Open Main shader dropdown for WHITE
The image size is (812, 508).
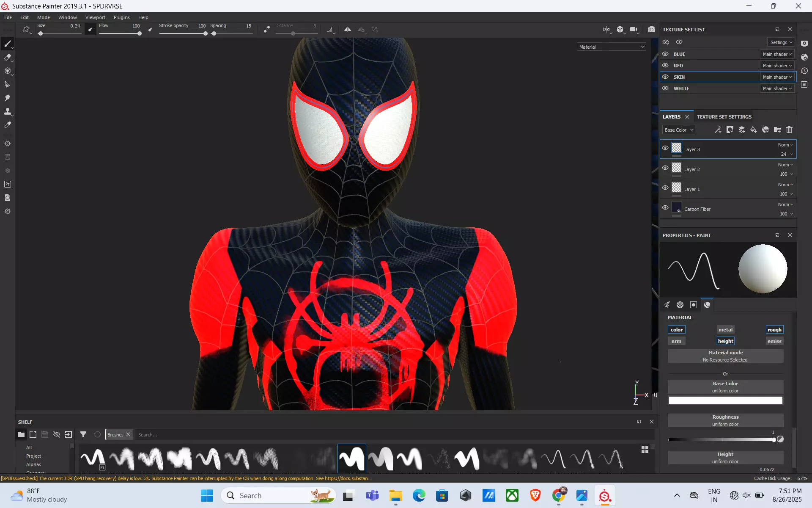pyautogui.click(x=777, y=88)
